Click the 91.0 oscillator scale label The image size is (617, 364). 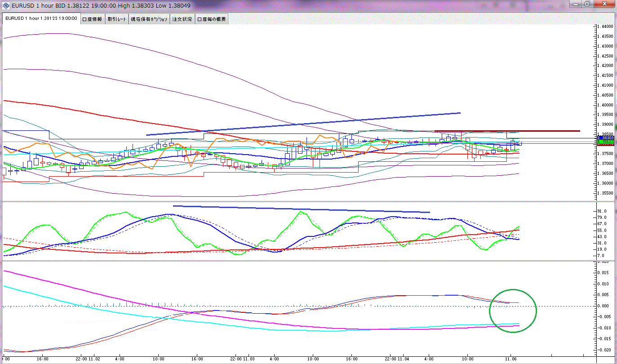pyautogui.click(x=603, y=211)
